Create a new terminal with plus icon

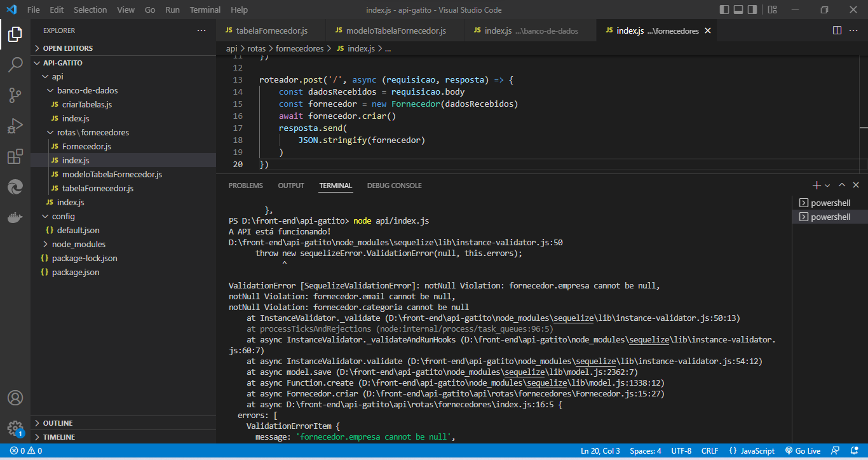point(817,186)
